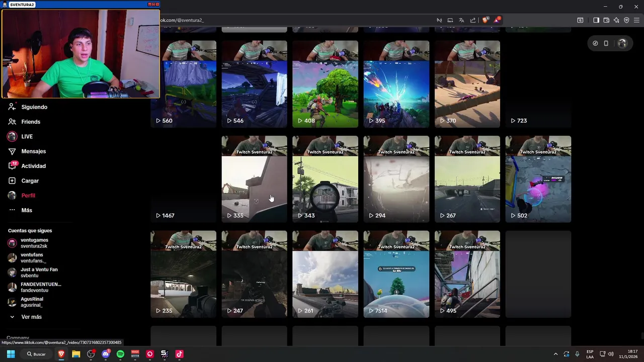
Task: Open the video with 495 views
Action: (467, 274)
